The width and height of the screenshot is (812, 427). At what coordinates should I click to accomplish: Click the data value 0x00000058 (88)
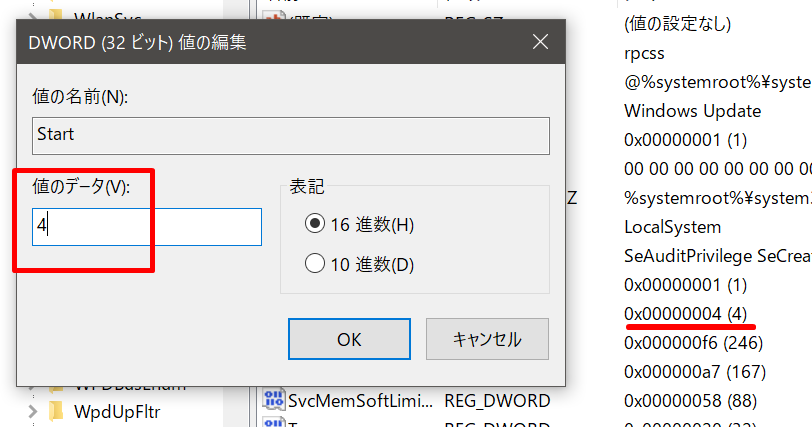pos(690,401)
